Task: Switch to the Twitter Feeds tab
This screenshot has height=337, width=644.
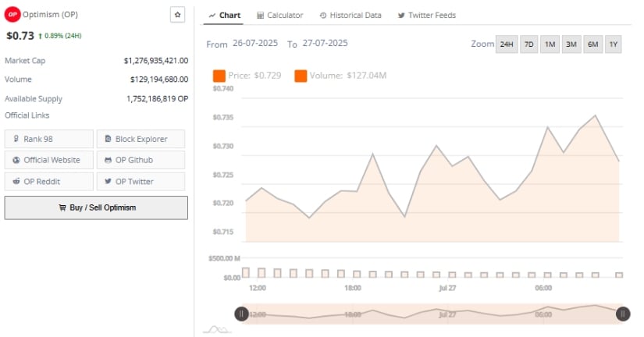Action: pos(427,15)
